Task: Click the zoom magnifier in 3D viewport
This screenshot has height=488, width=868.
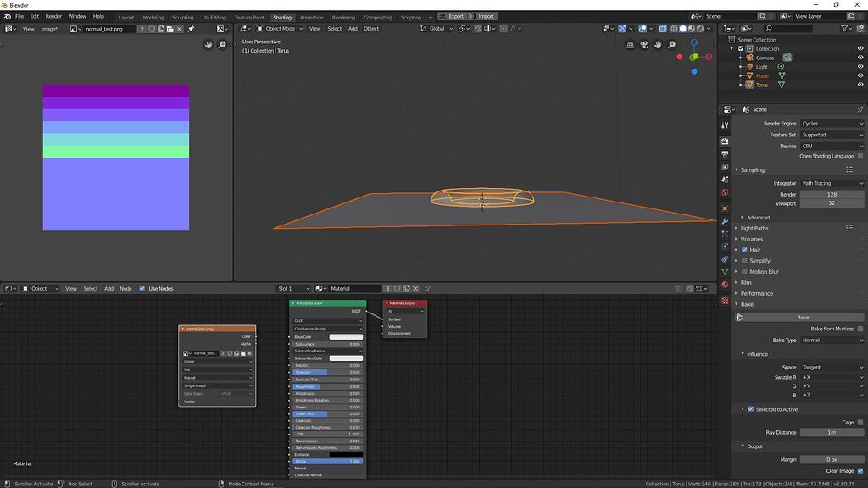Action: click(x=671, y=45)
